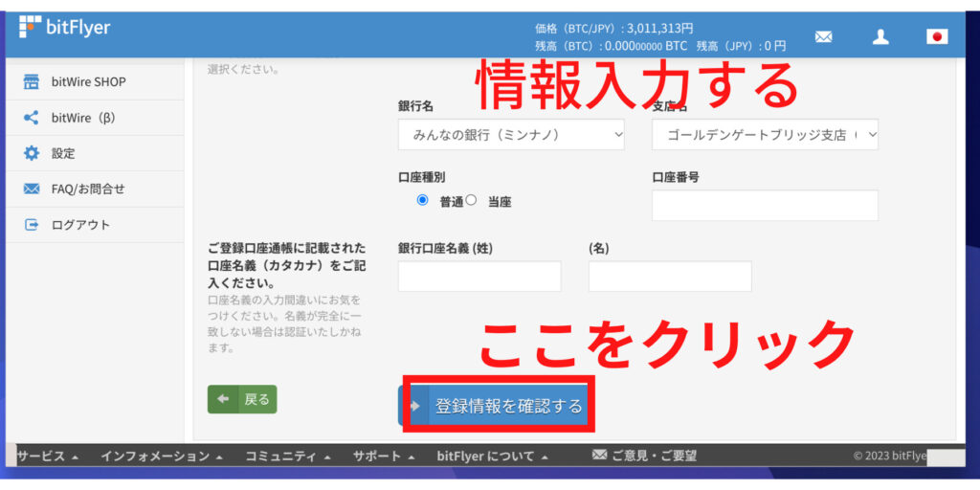Click the bitWire SHOP store icon
The width and height of the screenshot is (980, 490).
pos(31,82)
